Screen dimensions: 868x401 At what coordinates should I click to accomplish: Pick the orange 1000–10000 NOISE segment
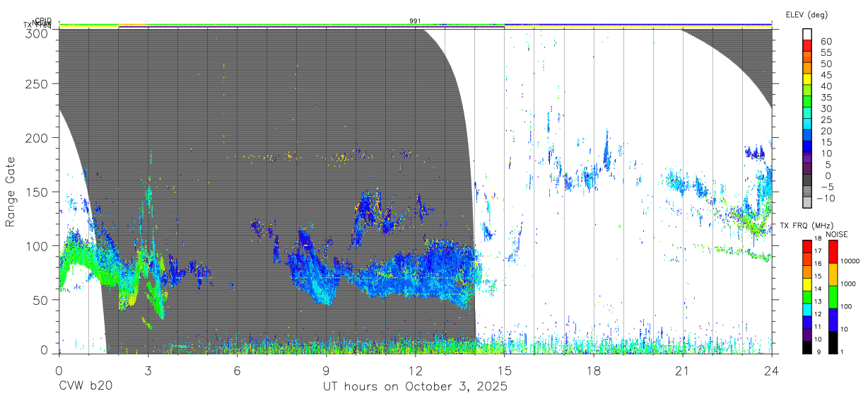coord(832,274)
